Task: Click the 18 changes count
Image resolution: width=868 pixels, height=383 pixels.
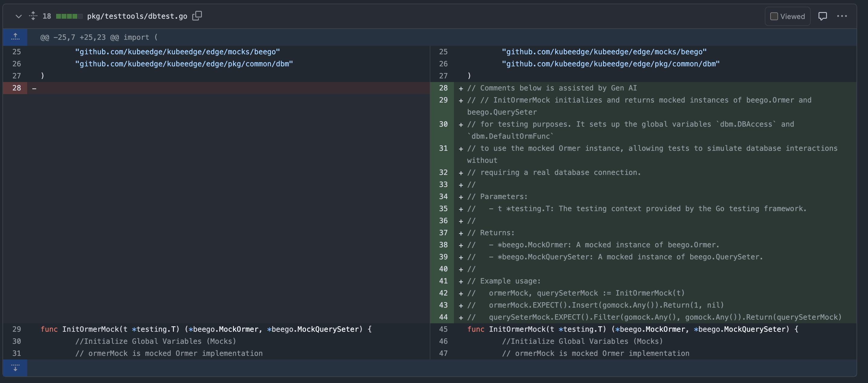Action: (x=47, y=16)
